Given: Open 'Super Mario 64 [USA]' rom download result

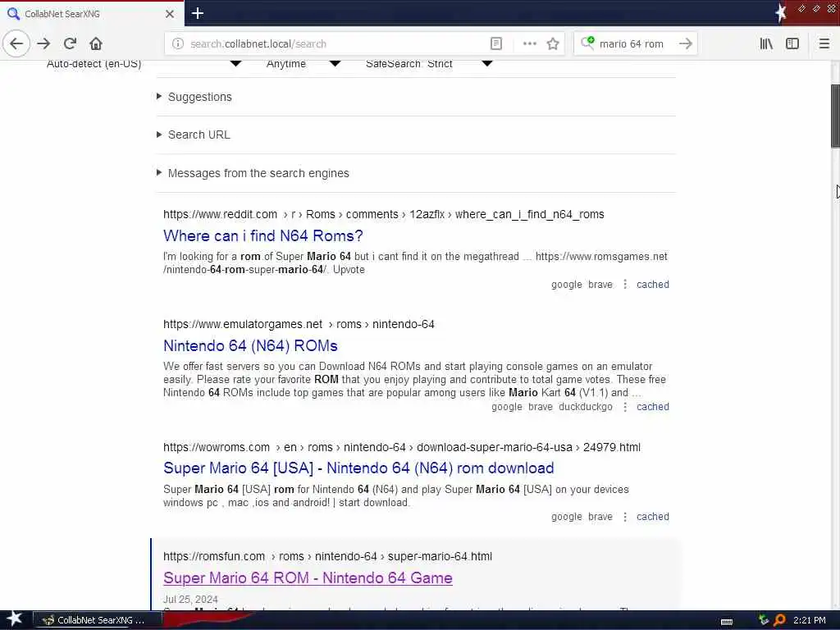Looking at the screenshot, I should (x=358, y=468).
